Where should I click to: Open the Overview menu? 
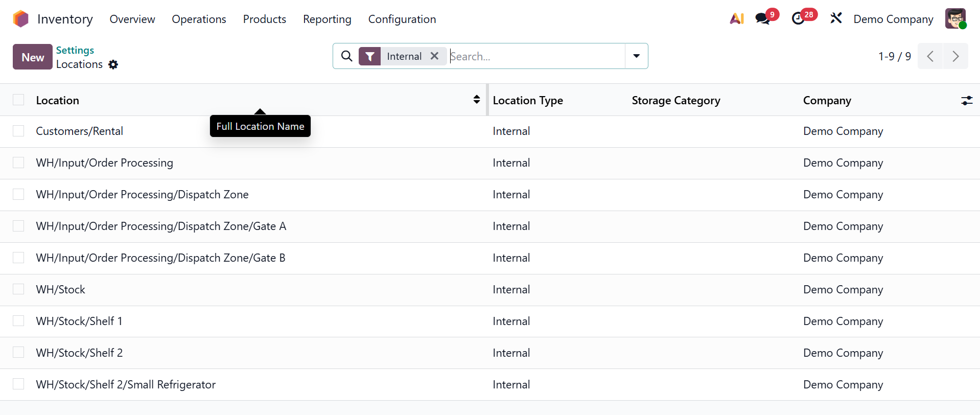coord(132,19)
